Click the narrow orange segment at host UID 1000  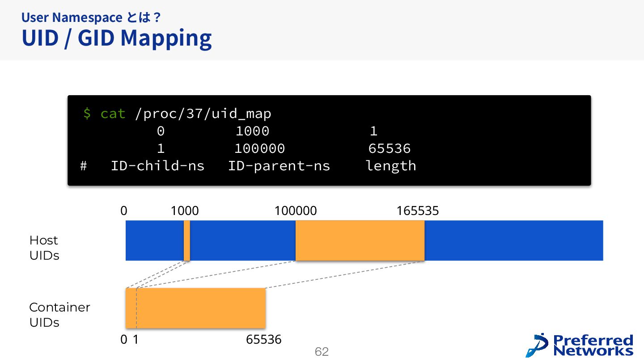point(187,240)
